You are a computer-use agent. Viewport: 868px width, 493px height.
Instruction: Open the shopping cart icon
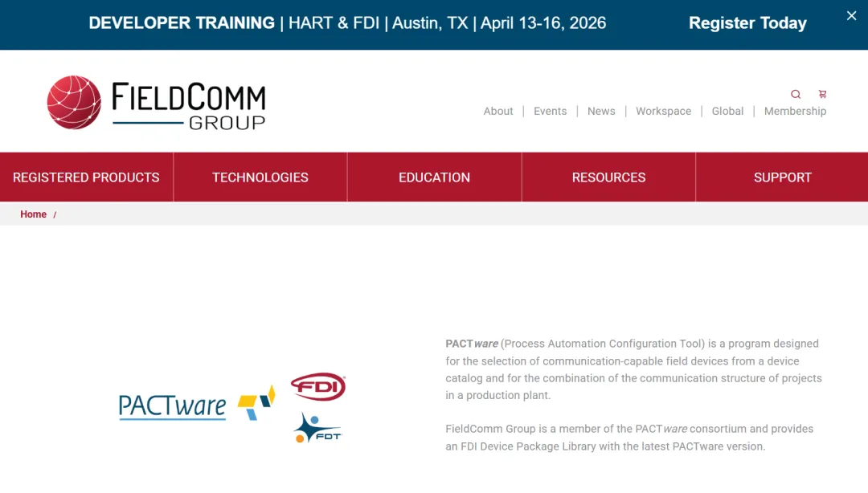[823, 94]
